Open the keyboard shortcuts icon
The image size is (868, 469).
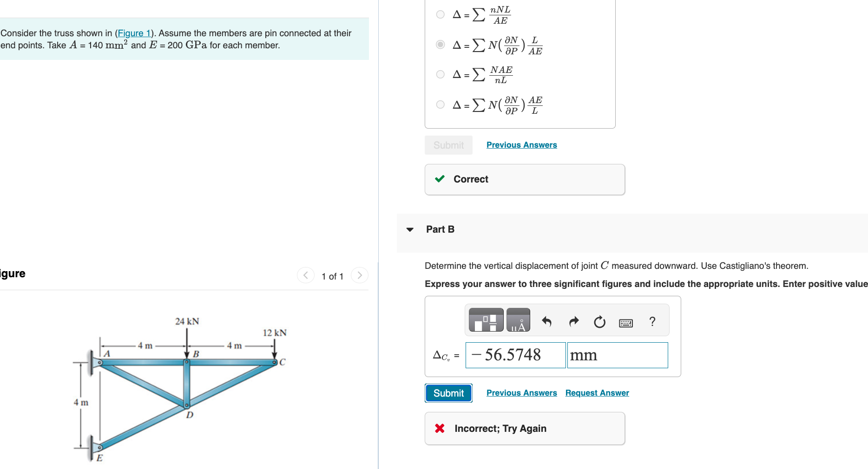(x=625, y=322)
